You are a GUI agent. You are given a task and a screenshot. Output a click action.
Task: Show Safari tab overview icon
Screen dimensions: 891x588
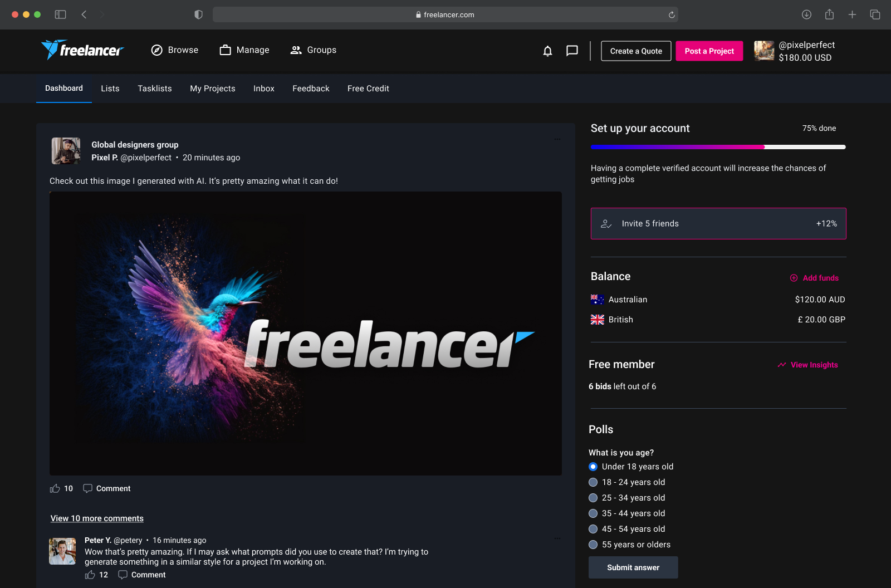[875, 14]
